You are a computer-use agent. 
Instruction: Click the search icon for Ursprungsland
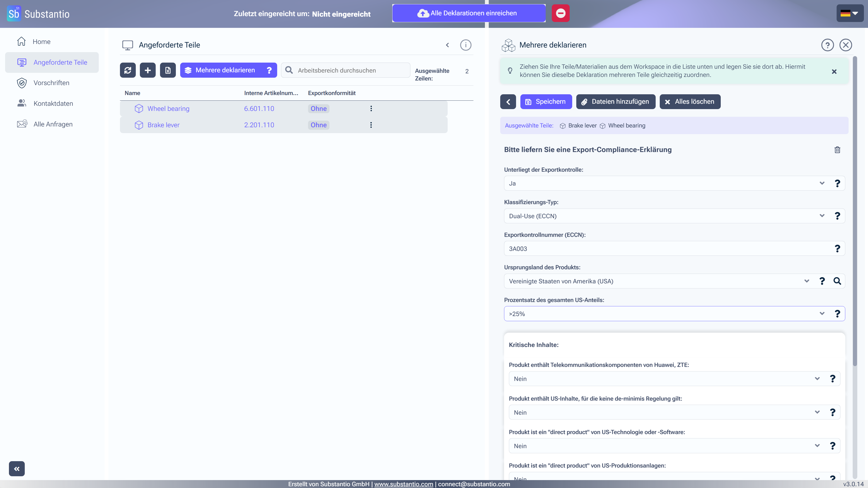837,281
